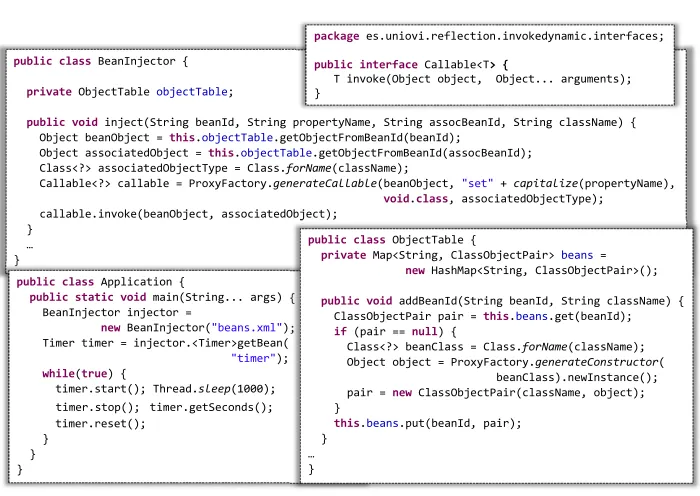Viewport: 700px width, 496px height.
Task: Click the 'this.beans.put(beanId, pair);' statement
Action: click(x=427, y=423)
